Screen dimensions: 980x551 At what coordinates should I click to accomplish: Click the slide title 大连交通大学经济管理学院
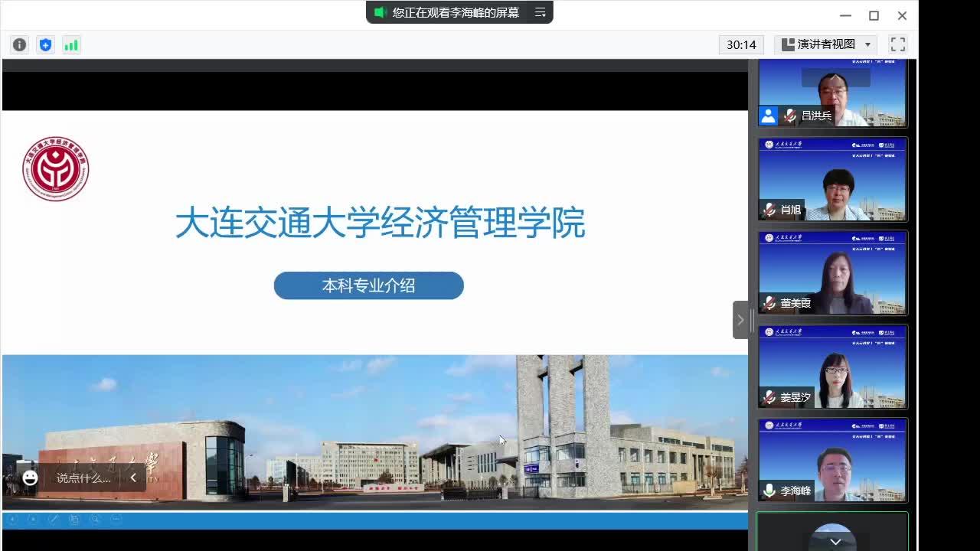point(381,222)
